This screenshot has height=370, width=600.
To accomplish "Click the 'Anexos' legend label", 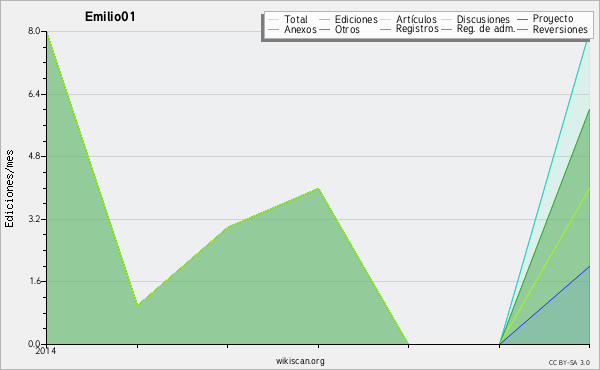I will pyautogui.click(x=300, y=29).
